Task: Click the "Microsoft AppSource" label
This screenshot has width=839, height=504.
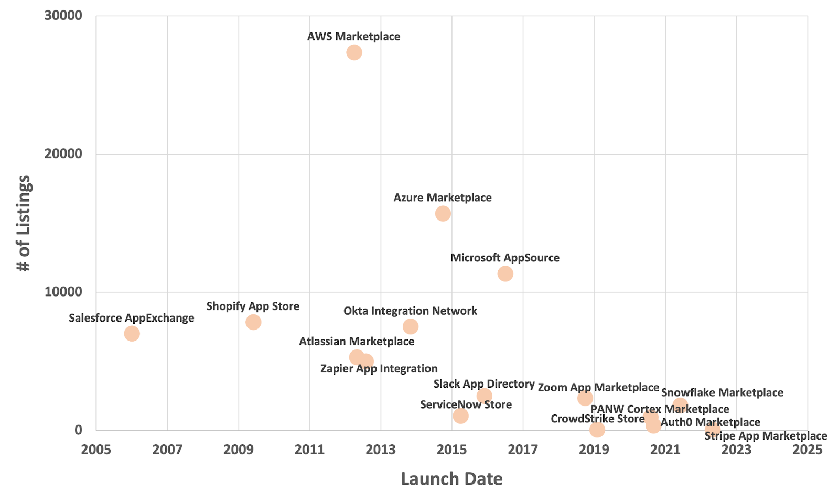Action: tap(505, 258)
